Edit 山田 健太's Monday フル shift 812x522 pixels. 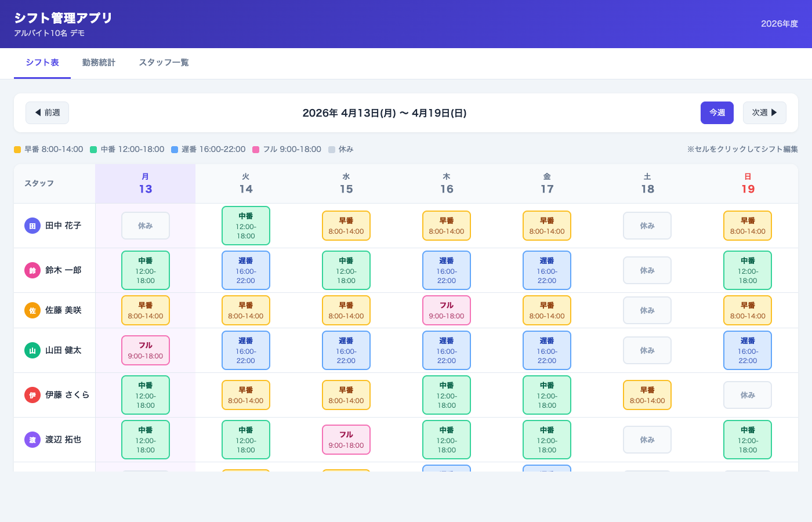tap(146, 350)
